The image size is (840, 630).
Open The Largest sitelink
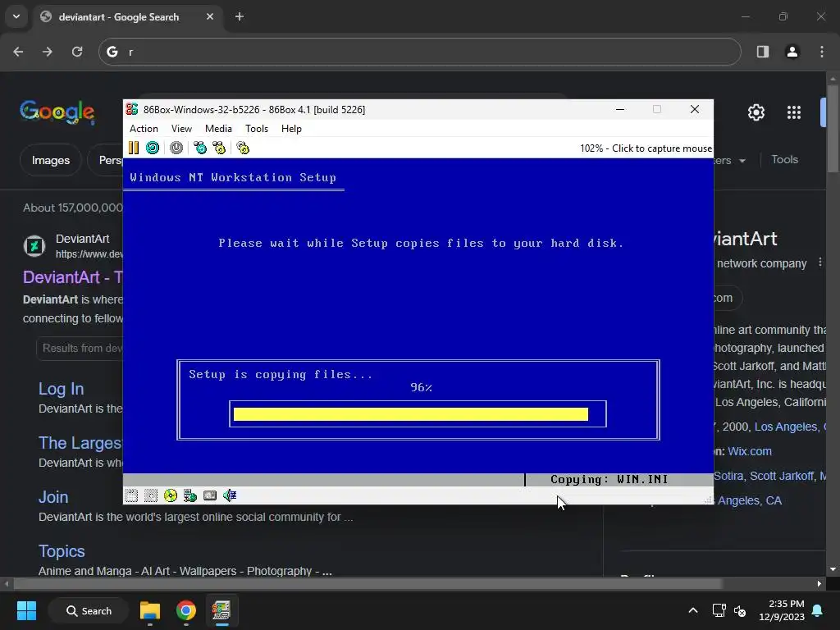80,443
